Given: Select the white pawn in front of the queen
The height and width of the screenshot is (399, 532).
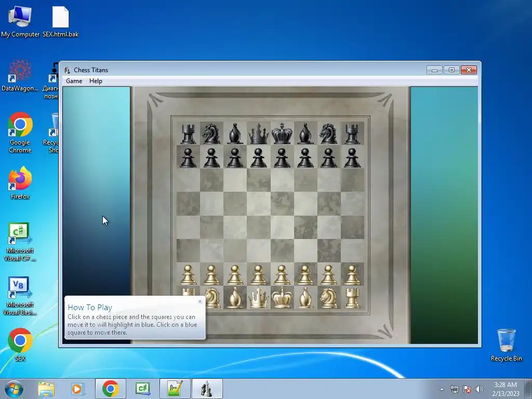Looking at the screenshot, I should 259,274.
